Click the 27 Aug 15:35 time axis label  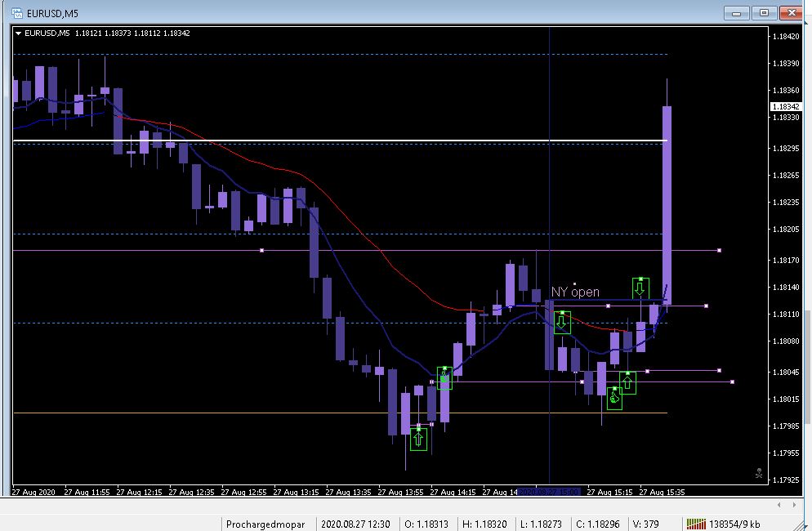(x=662, y=492)
